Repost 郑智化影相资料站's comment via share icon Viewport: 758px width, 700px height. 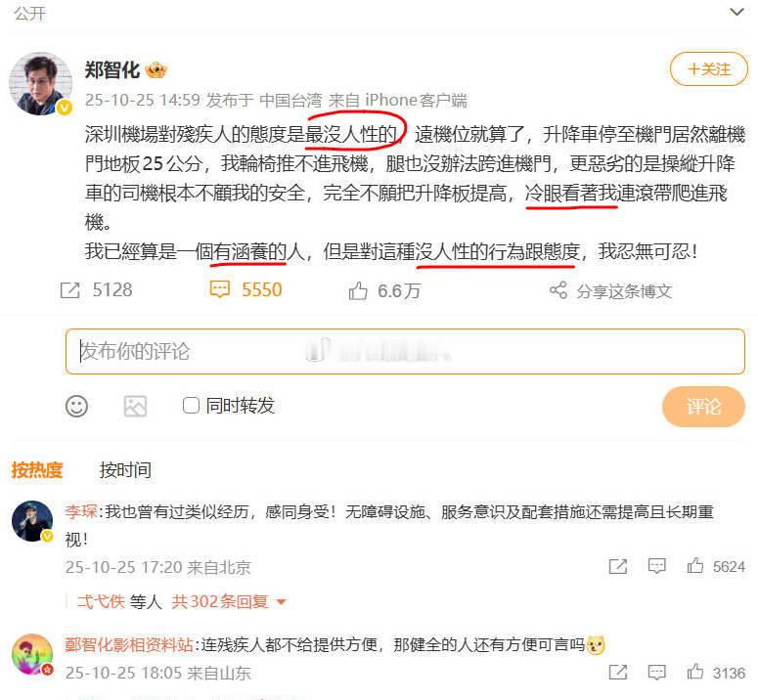(x=618, y=672)
